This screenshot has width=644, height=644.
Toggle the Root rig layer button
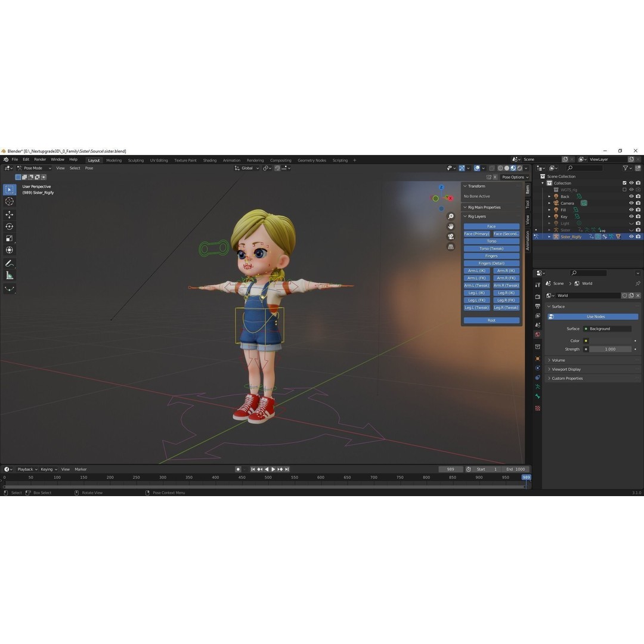click(491, 320)
